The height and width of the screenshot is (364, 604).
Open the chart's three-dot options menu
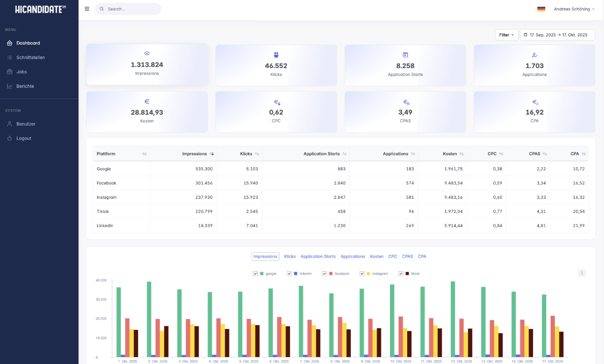click(x=582, y=273)
